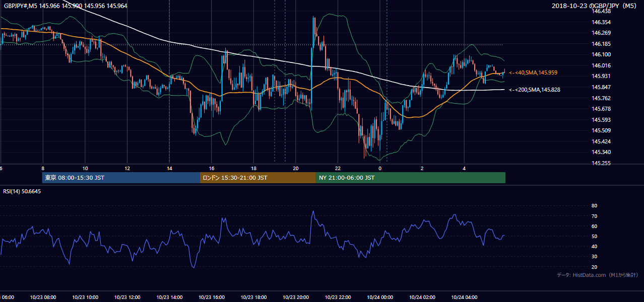
Task: Click hour label 18 under price chart
Action: [253, 169]
